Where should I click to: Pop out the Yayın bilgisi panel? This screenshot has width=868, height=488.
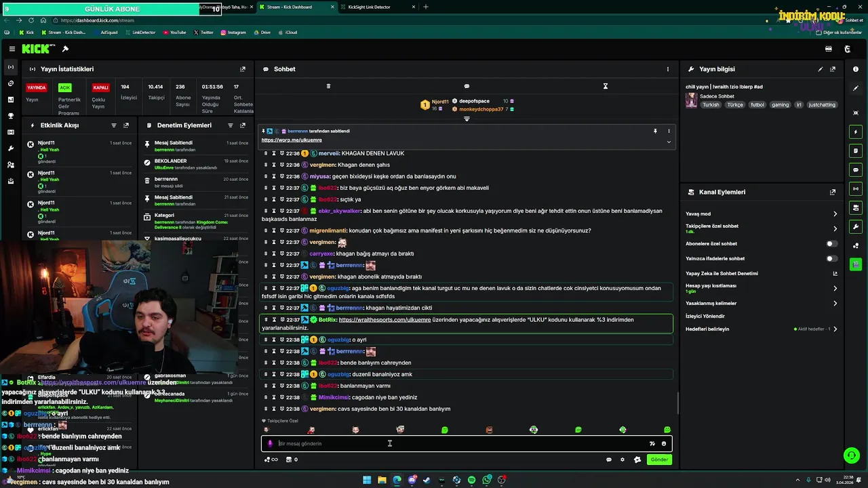pos(833,69)
